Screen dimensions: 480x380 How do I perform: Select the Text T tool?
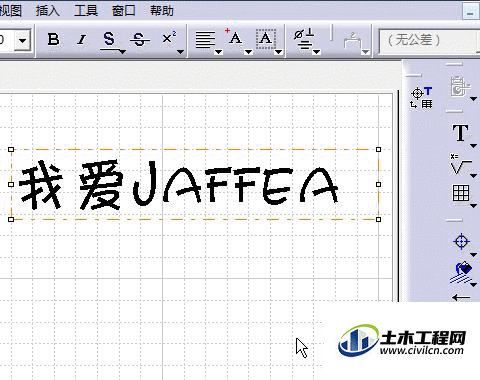pyautogui.click(x=460, y=133)
